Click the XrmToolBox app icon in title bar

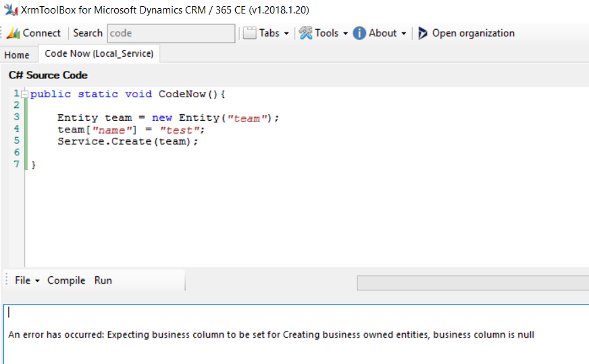pos(11,9)
